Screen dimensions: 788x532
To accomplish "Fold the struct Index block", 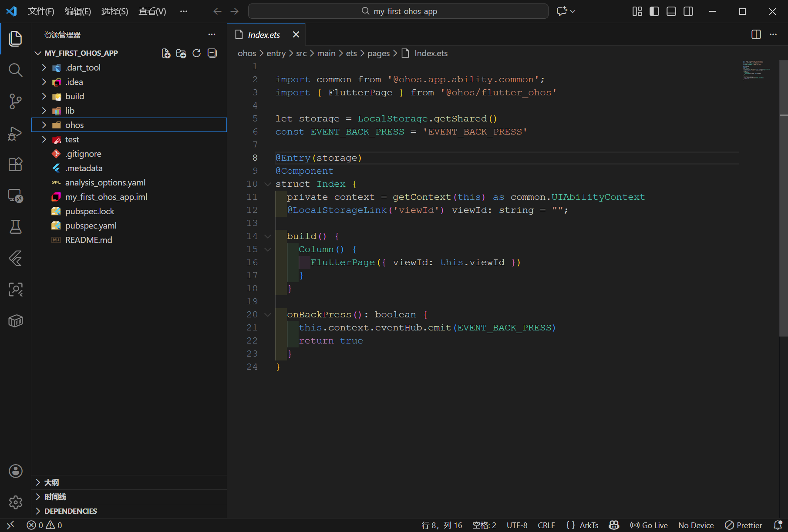I will [268, 184].
